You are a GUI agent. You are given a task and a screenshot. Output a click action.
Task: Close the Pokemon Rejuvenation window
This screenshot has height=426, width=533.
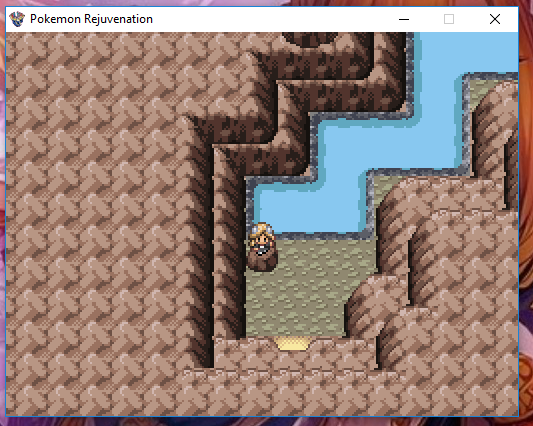click(495, 19)
